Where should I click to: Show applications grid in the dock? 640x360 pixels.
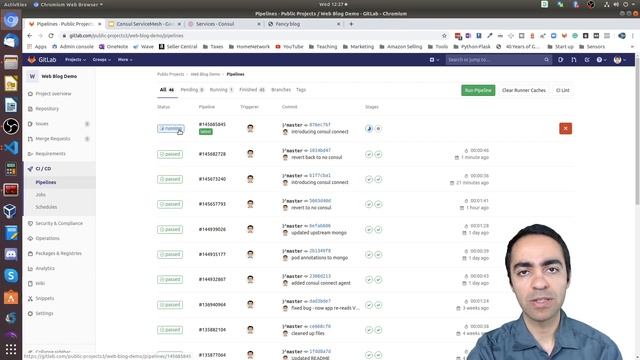(11, 349)
